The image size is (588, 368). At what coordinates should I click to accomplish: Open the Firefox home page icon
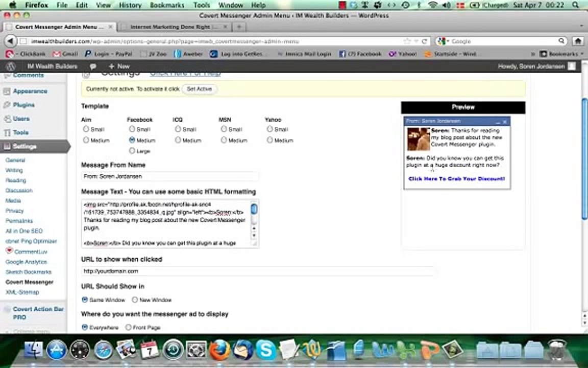click(x=578, y=41)
